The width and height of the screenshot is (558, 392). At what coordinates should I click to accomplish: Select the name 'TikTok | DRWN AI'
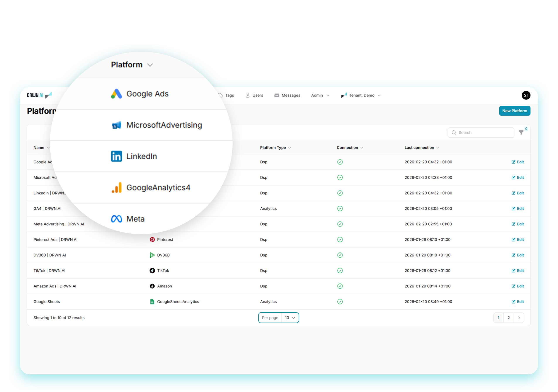[49, 270]
